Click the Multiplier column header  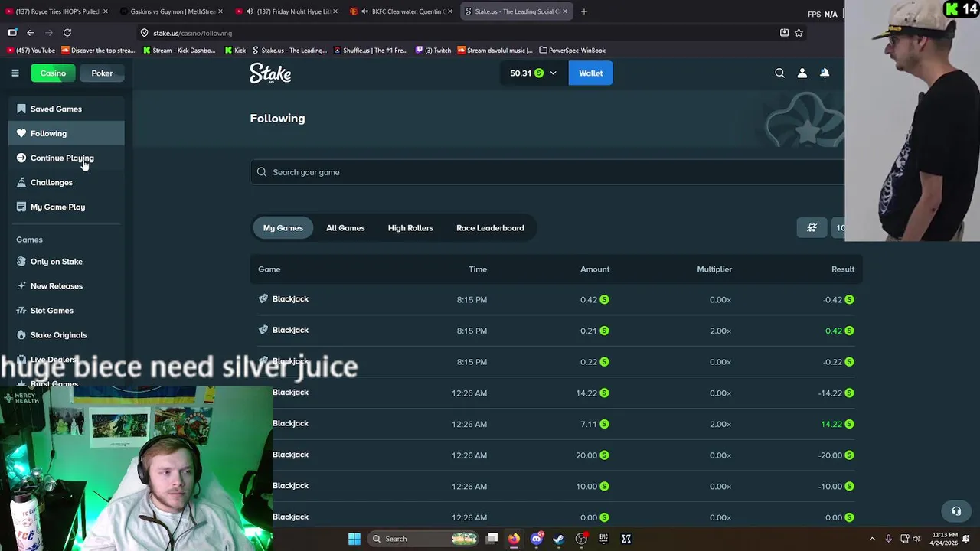pyautogui.click(x=714, y=269)
